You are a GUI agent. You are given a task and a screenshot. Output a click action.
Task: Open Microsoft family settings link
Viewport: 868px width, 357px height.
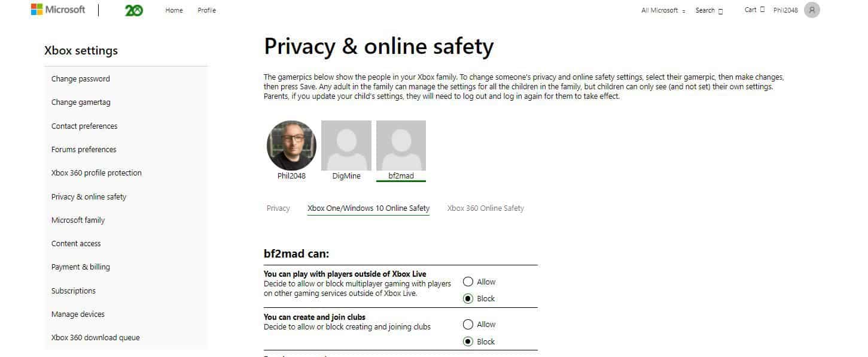tap(78, 220)
